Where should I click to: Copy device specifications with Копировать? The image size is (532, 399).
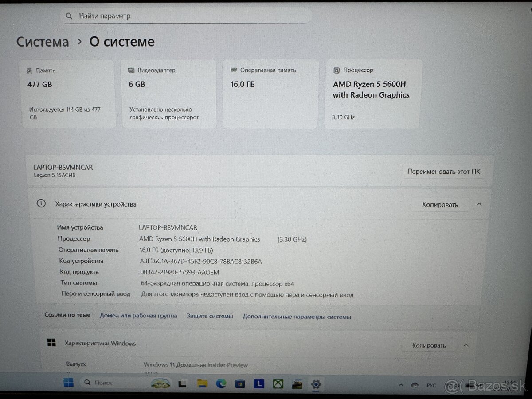(x=440, y=204)
